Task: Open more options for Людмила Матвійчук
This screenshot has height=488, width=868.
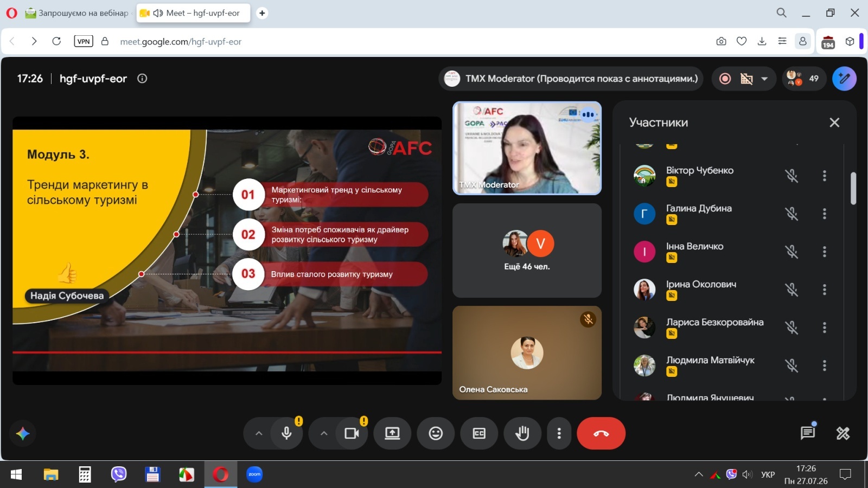Action: (x=825, y=365)
